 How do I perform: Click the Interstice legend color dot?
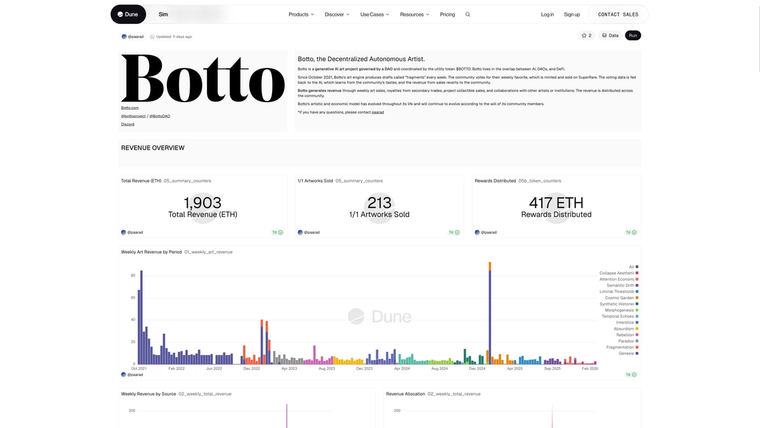(637, 322)
